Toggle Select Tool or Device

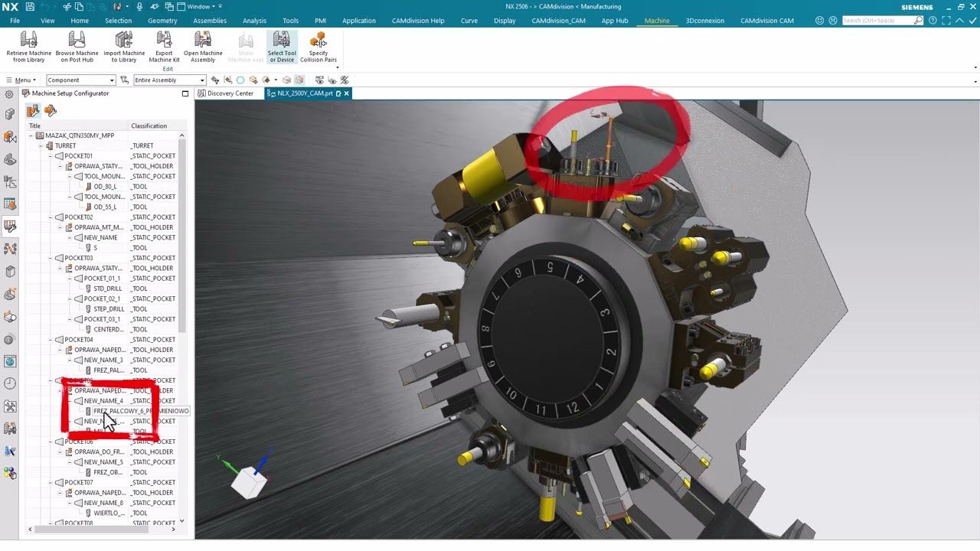tap(281, 47)
